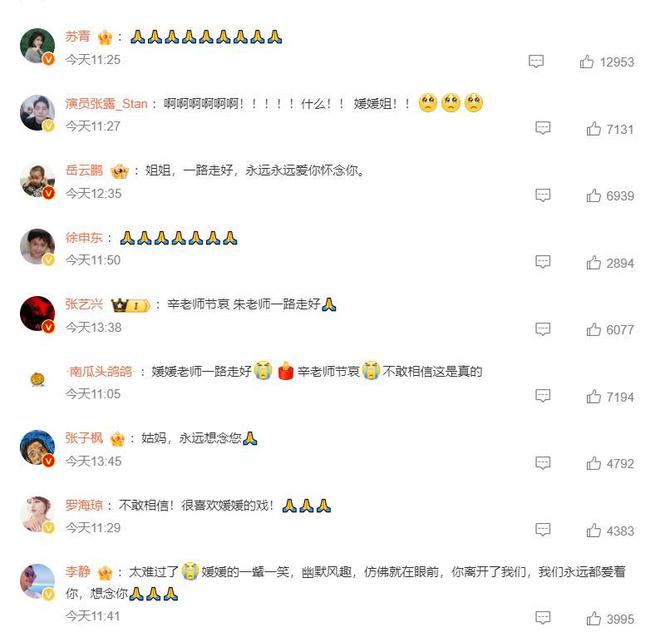Open 徐申东's avatar picture
Screen dimensions: 660x637
[x=37, y=247]
